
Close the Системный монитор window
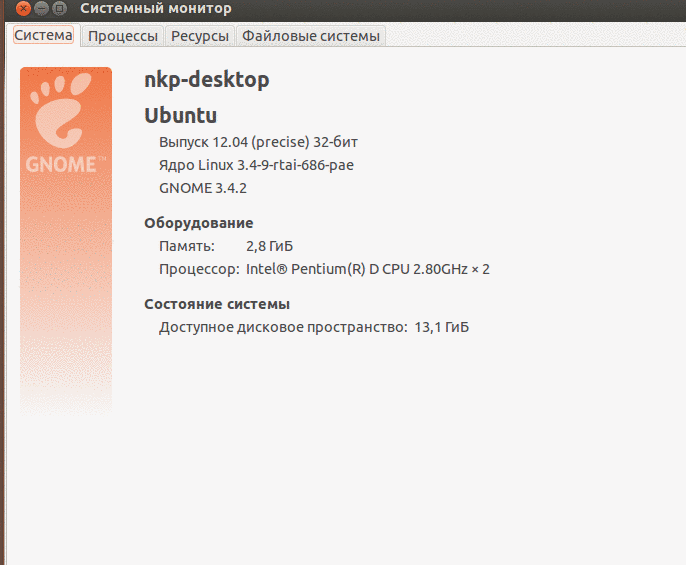coord(23,8)
